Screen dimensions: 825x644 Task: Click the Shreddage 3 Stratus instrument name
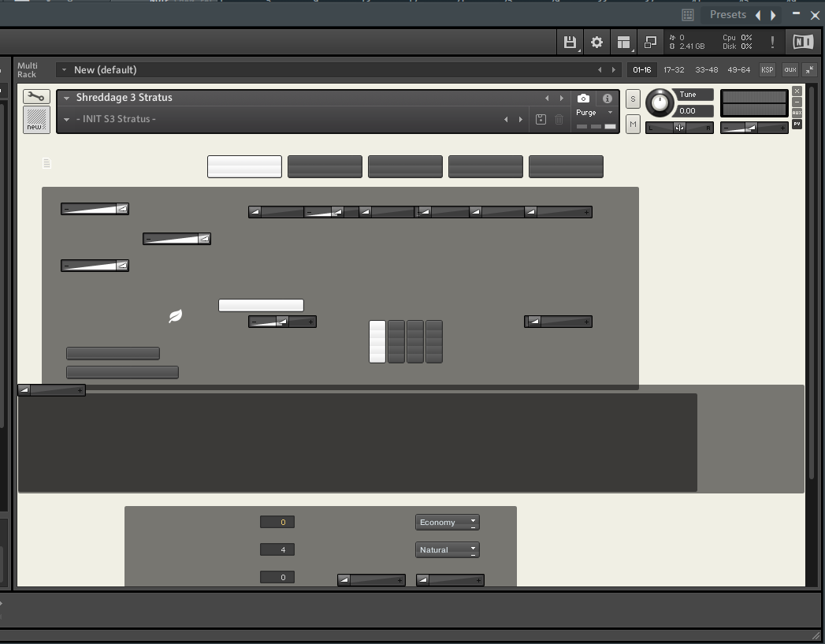pyautogui.click(x=124, y=97)
